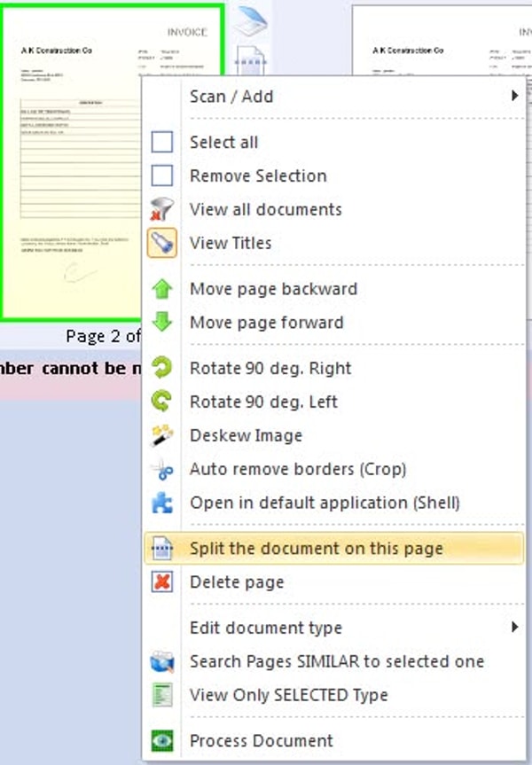This screenshot has width=532, height=765.
Task: Click the split document page icon
Action: pyautogui.click(x=161, y=549)
